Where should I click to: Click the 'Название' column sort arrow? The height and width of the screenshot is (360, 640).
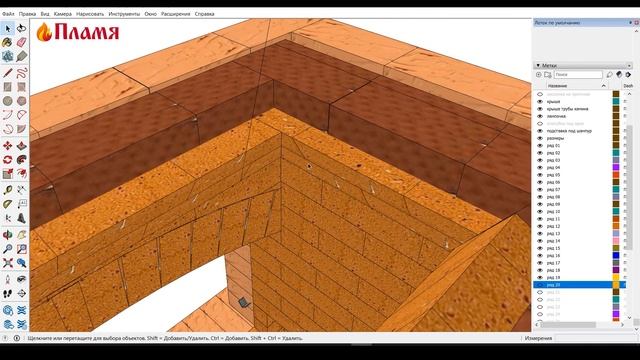[x=604, y=86]
